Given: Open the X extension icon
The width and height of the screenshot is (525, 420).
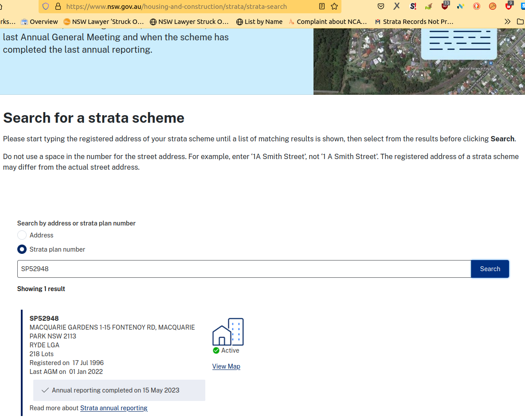Looking at the screenshot, I should click(x=397, y=6).
